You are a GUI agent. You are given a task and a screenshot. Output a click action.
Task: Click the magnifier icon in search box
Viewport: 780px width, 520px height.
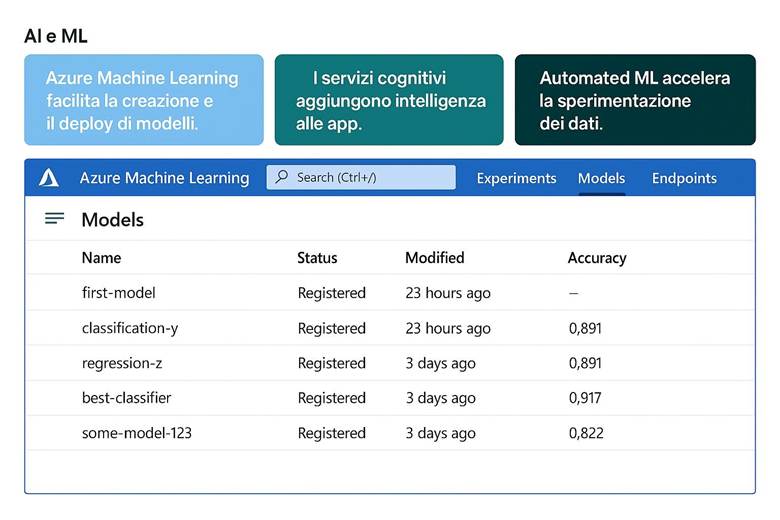point(283,178)
